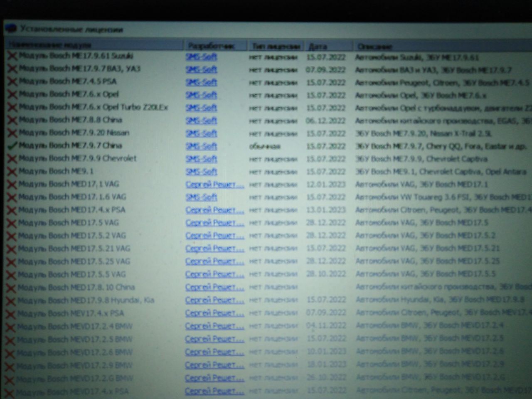This screenshot has height=399, width=532.
Task: Select the Модуль Bosch ME7.9.20 Nissan entry
Action: [x=74, y=133]
